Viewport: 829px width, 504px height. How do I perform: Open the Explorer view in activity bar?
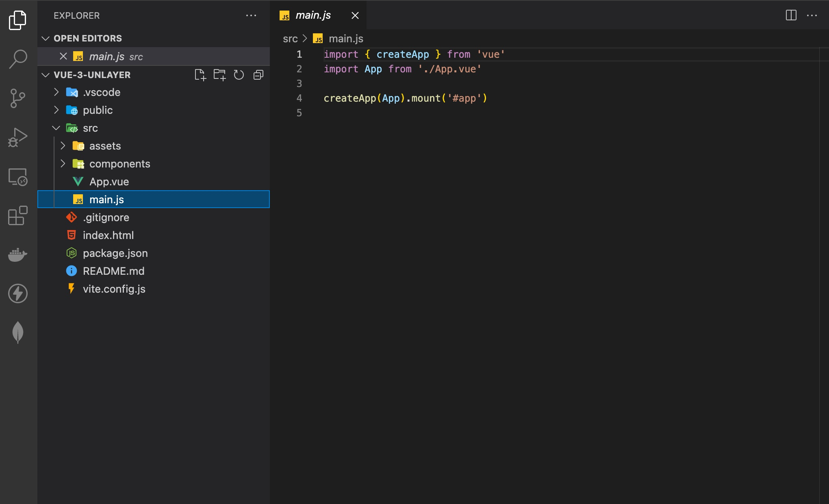coord(17,20)
